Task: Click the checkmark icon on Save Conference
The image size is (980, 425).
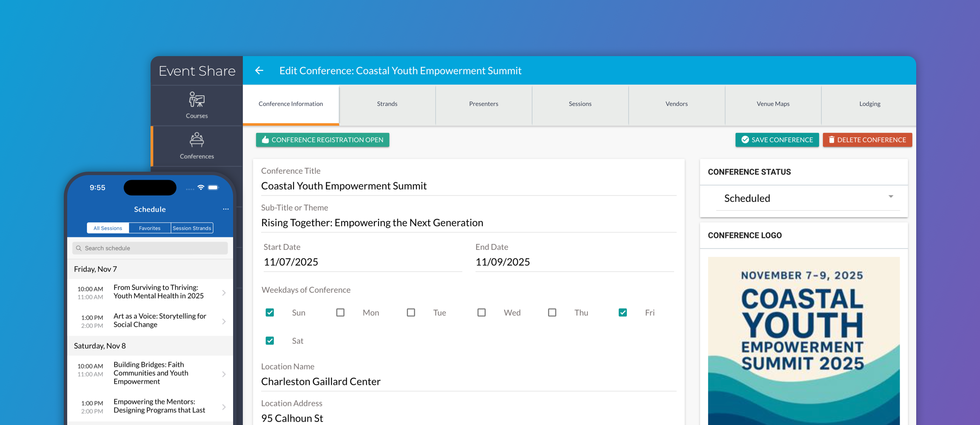Action: [745, 140]
